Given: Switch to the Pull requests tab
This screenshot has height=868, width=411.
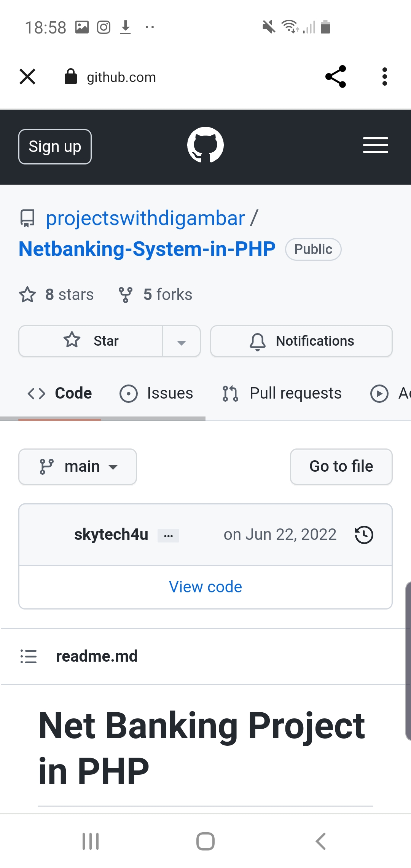Looking at the screenshot, I should (282, 393).
